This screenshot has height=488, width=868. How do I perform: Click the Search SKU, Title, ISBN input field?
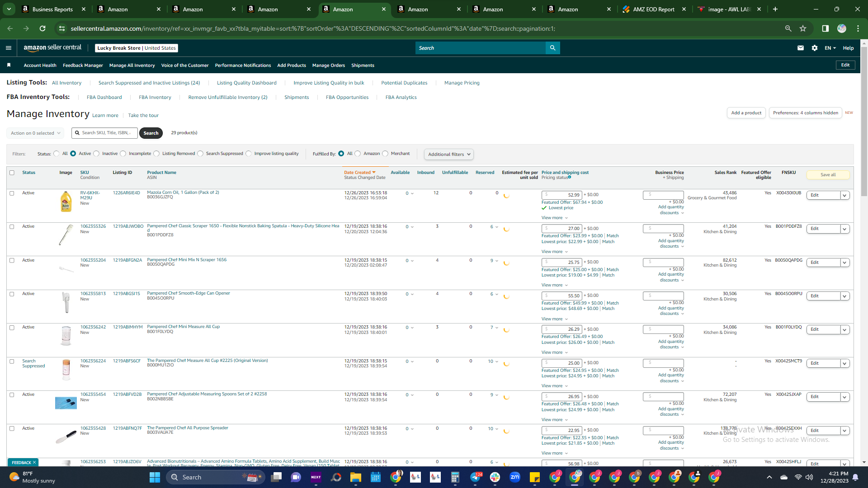105,133
